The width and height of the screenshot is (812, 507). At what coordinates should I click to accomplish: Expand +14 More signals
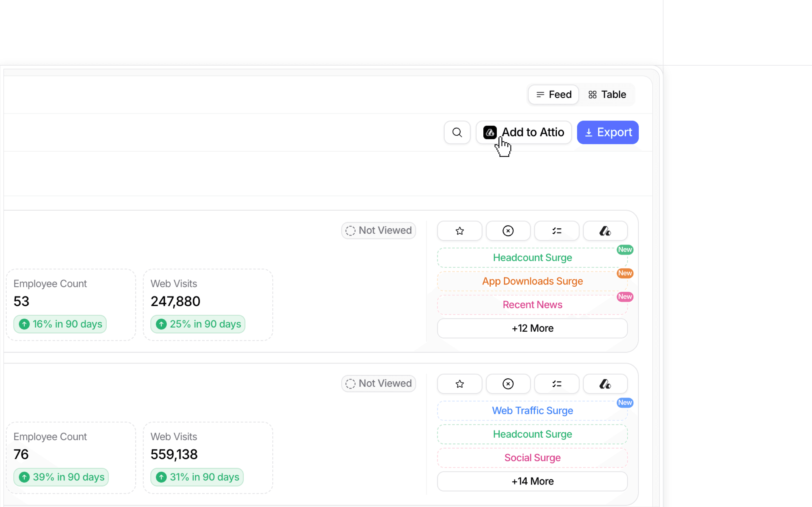coord(532,481)
